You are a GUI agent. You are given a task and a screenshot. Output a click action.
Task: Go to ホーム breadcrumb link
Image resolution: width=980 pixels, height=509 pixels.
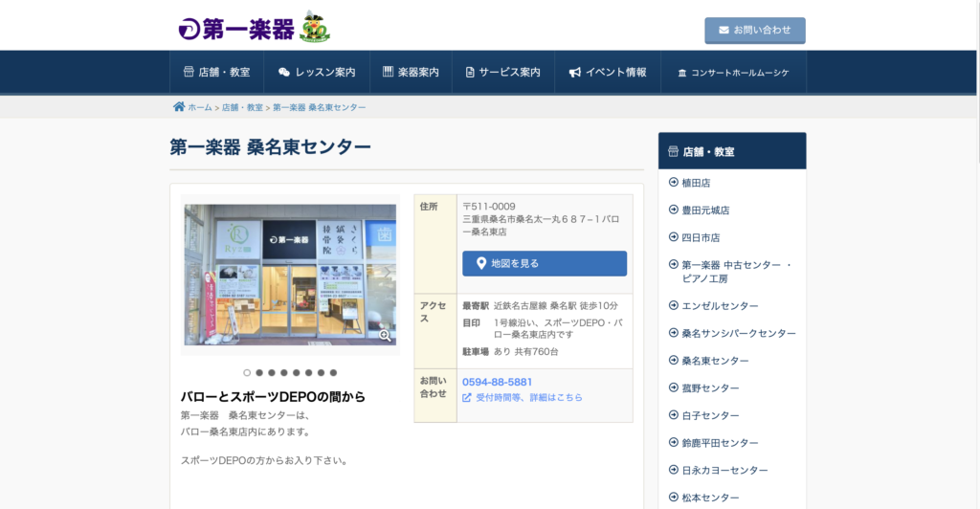pyautogui.click(x=200, y=107)
